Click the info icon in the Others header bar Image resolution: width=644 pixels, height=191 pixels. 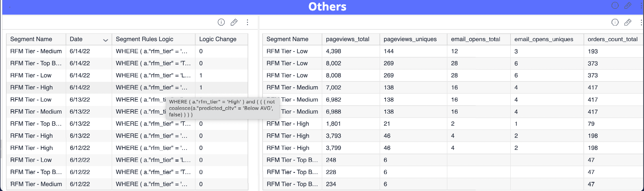click(615, 6)
